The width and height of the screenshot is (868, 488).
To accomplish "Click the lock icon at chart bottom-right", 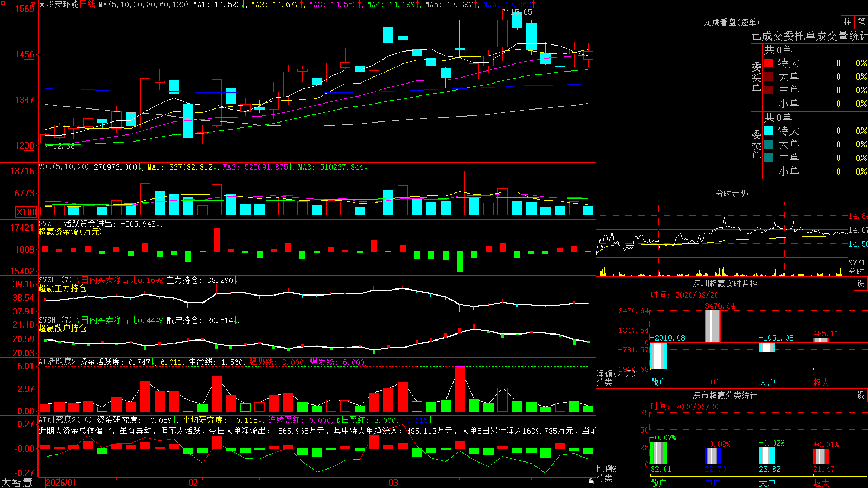I will (591, 481).
